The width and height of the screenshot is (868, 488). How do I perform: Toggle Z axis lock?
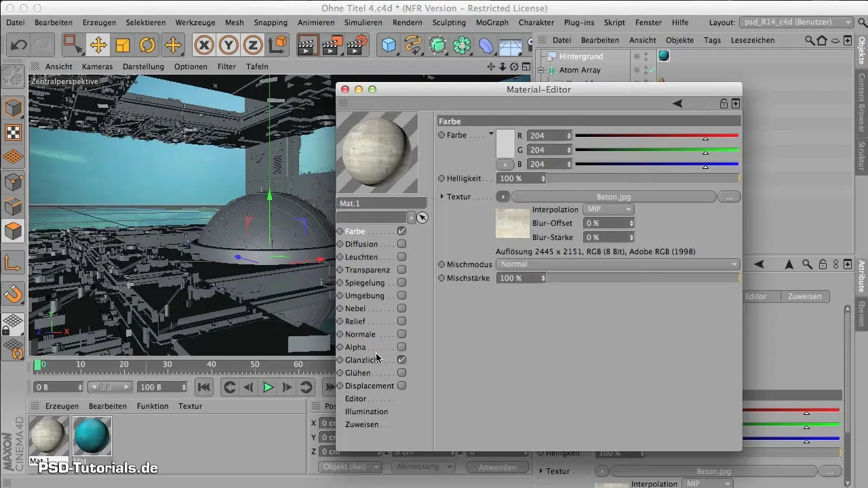(253, 45)
